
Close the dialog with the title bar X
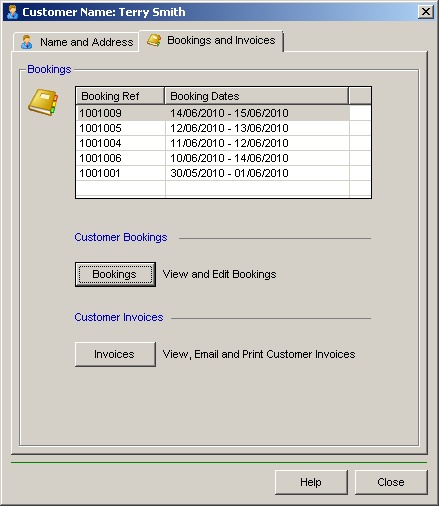(x=426, y=12)
